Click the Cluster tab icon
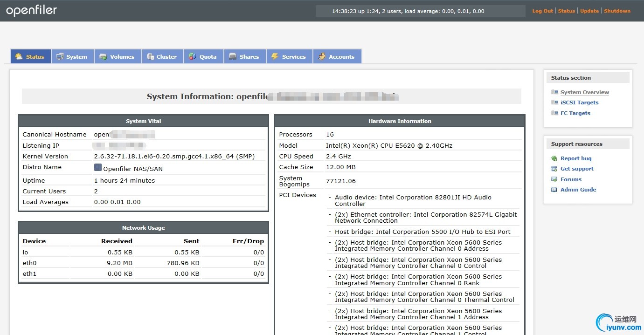This screenshot has width=644, height=335. click(150, 57)
